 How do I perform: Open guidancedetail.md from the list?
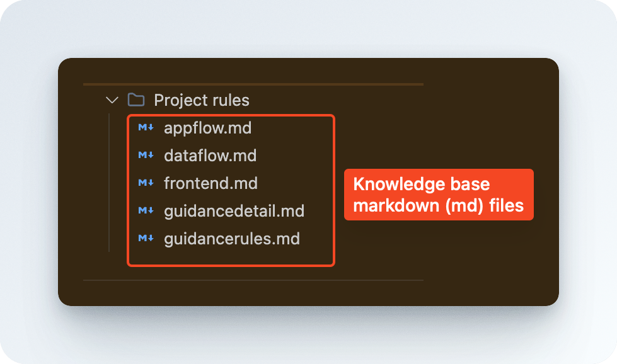(x=234, y=212)
